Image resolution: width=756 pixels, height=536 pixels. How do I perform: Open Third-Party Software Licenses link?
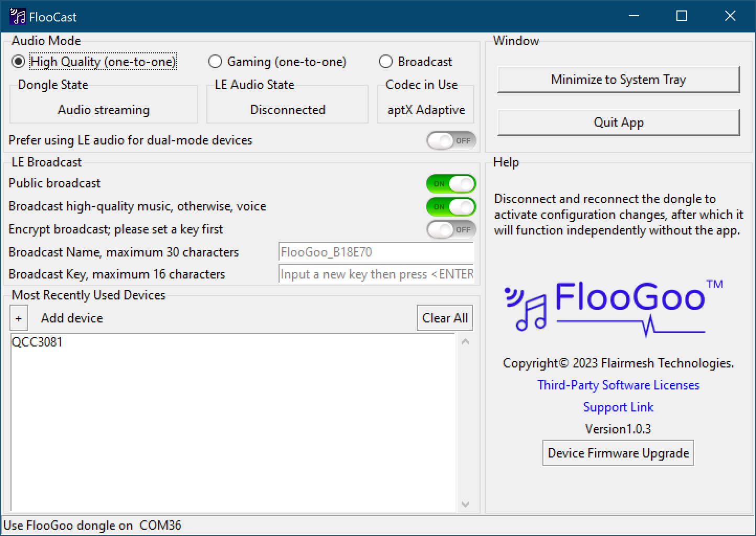[x=618, y=385]
